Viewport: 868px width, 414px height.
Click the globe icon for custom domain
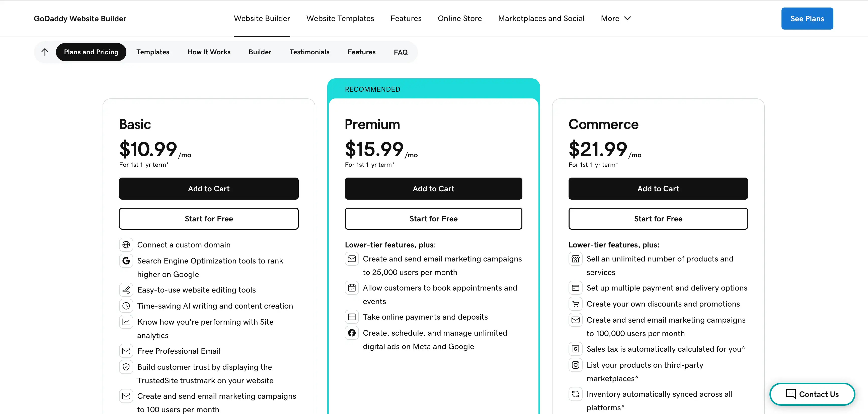(126, 245)
